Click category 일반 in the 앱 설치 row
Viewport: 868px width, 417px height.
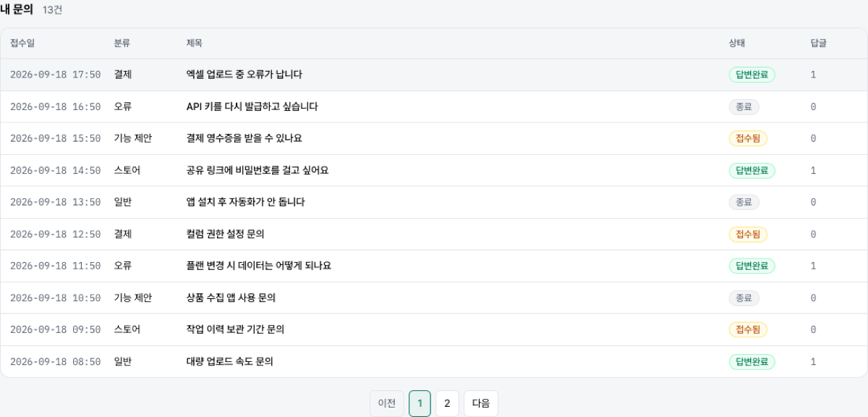[123, 202]
